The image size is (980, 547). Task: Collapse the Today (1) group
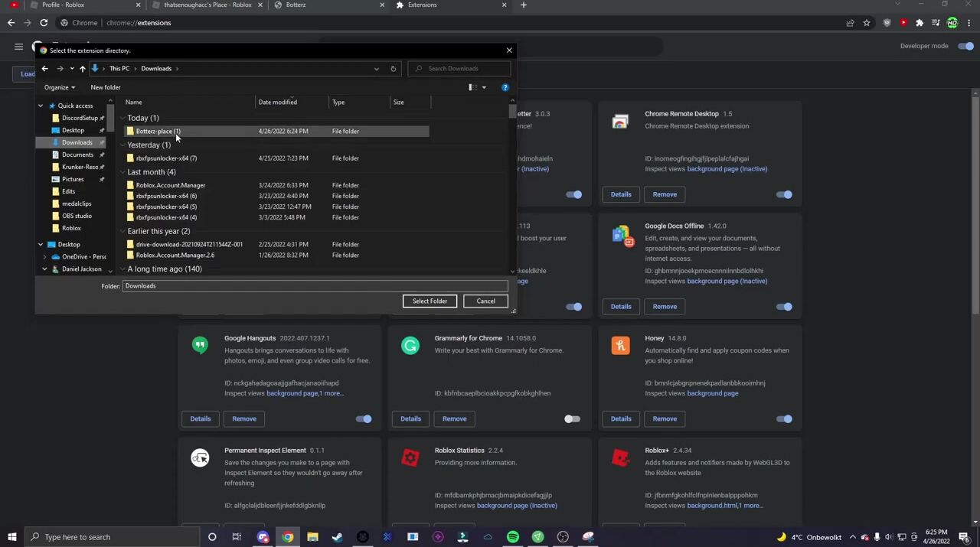point(122,119)
